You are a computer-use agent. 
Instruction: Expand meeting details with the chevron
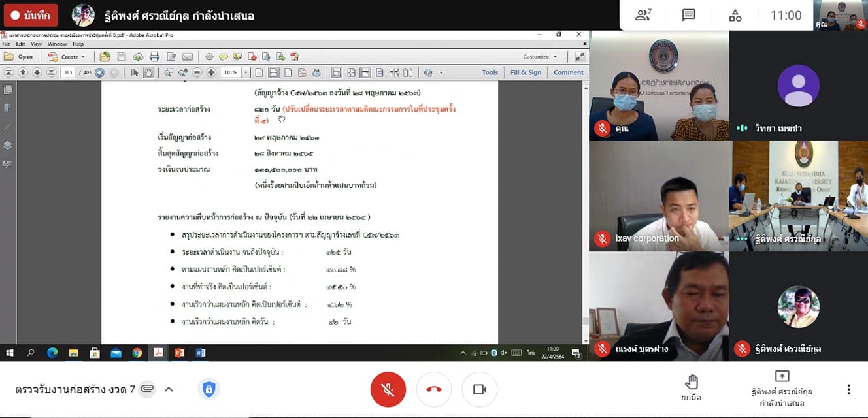click(x=169, y=389)
